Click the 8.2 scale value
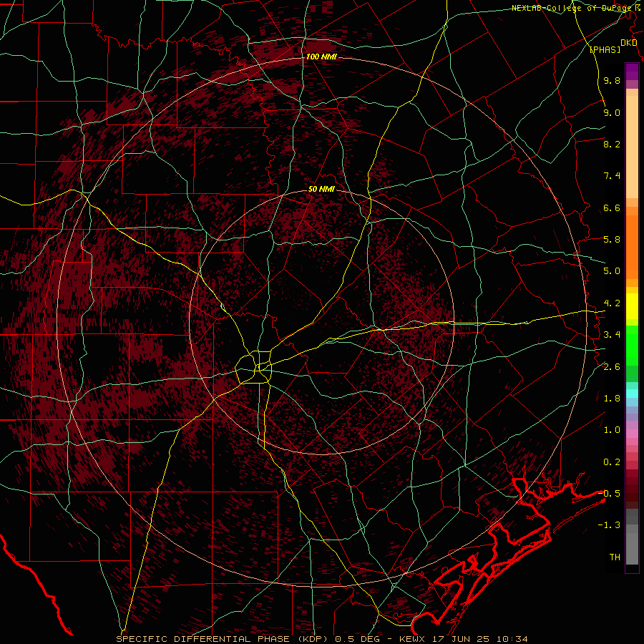The height and width of the screenshot is (644, 644). click(x=612, y=145)
